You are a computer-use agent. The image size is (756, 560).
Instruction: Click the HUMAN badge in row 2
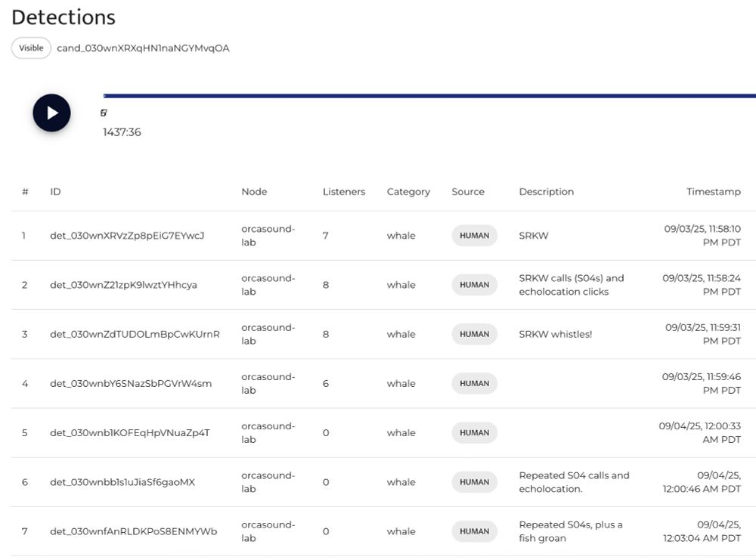tap(475, 285)
